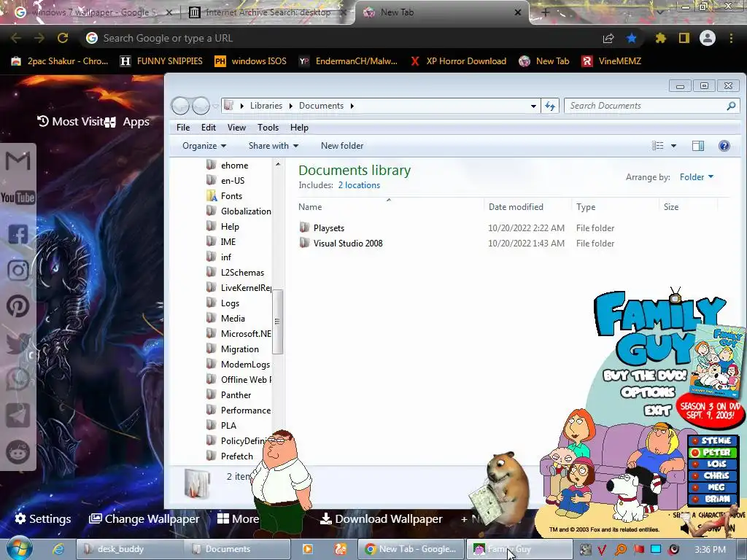Open Gmail shortcut in the sidebar
747x560 pixels.
tap(18, 161)
